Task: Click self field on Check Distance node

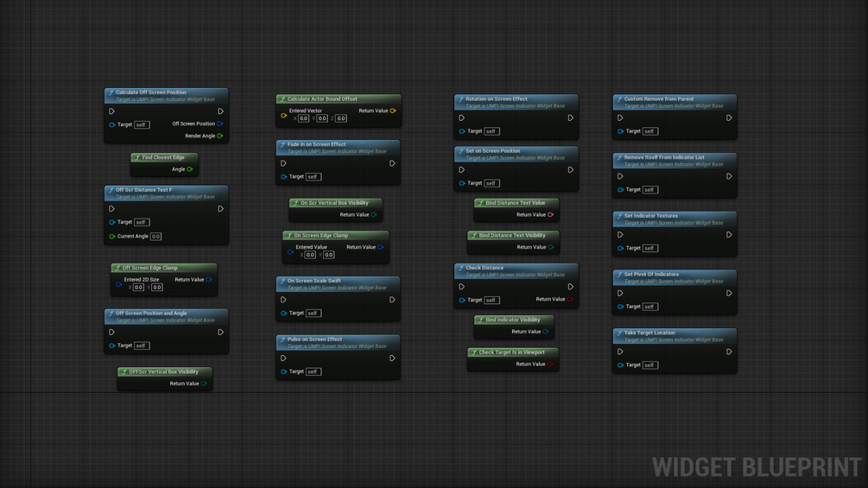Action: [x=491, y=300]
